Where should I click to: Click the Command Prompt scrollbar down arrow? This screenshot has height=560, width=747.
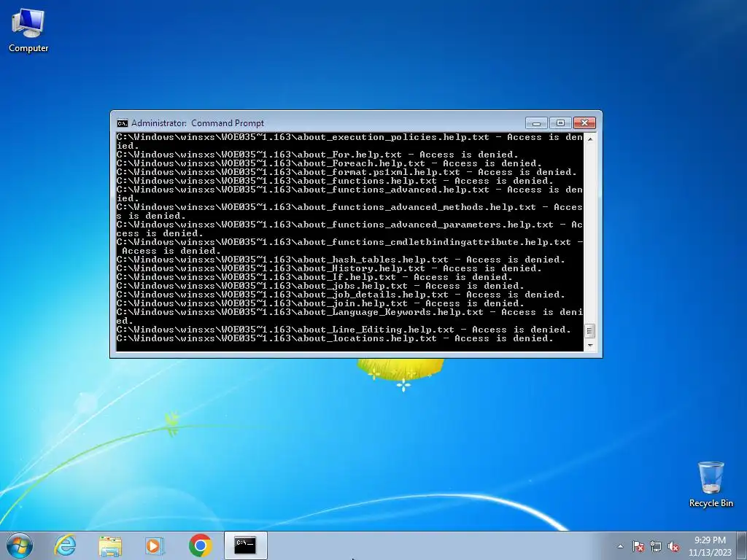tap(590, 346)
